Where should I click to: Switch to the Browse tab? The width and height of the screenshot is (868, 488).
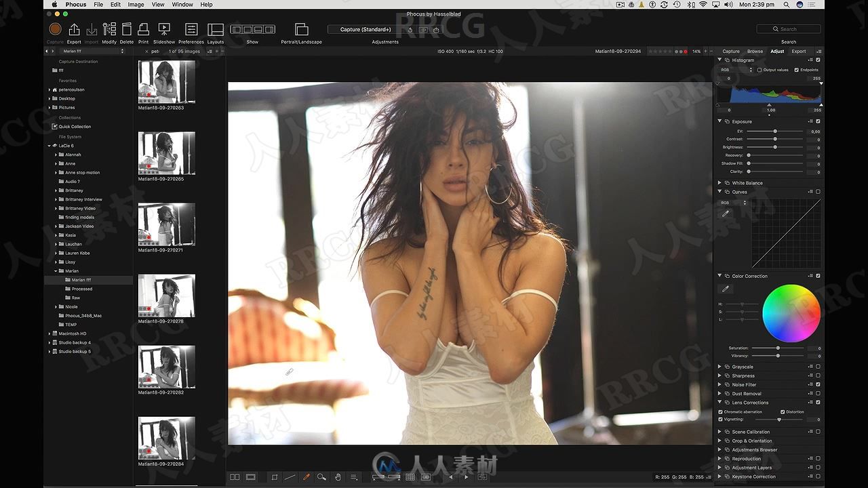pyautogui.click(x=755, y=52)
